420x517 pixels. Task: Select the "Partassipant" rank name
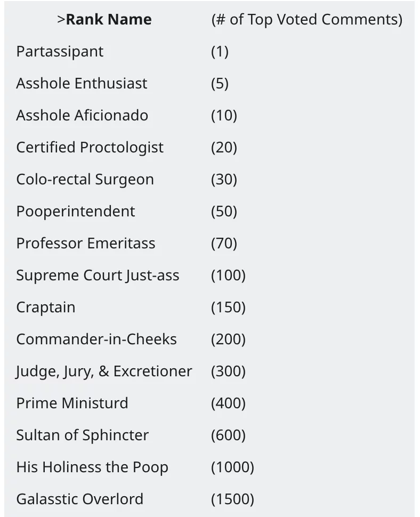coord(60,52)
